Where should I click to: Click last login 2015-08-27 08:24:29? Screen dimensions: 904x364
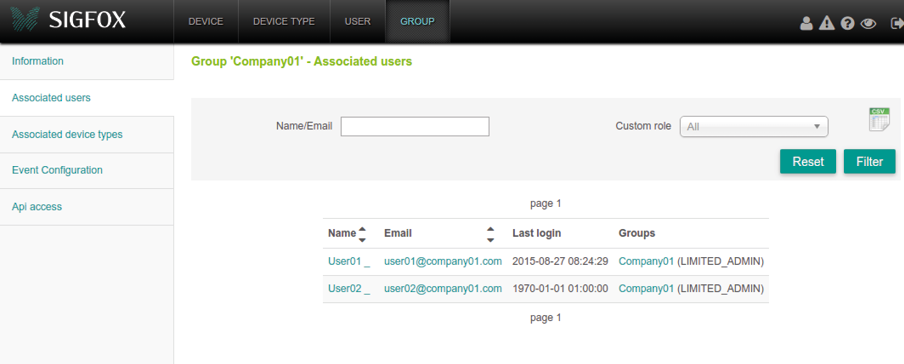click(x=560, y=261)
